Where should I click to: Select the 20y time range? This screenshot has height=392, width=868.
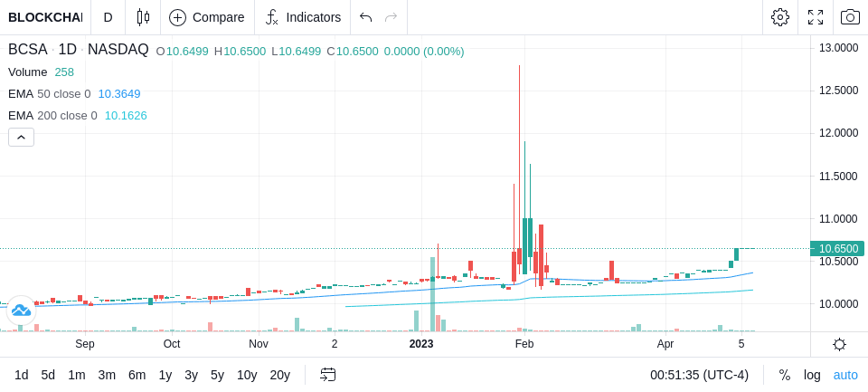tap(279, 376)
